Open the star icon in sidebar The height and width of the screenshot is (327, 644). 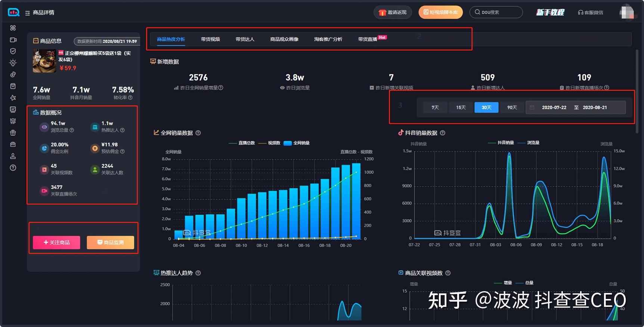pyautogui.click(x=13, y=98)
